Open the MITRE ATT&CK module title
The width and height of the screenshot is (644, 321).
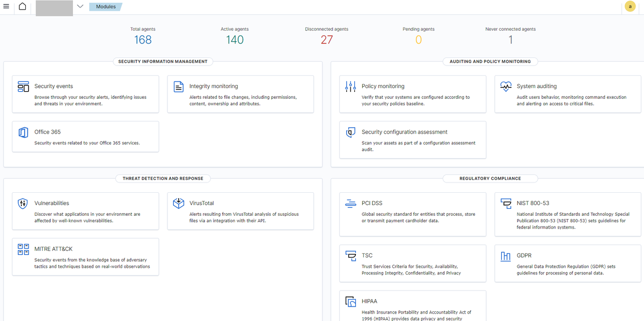point(53,249)
